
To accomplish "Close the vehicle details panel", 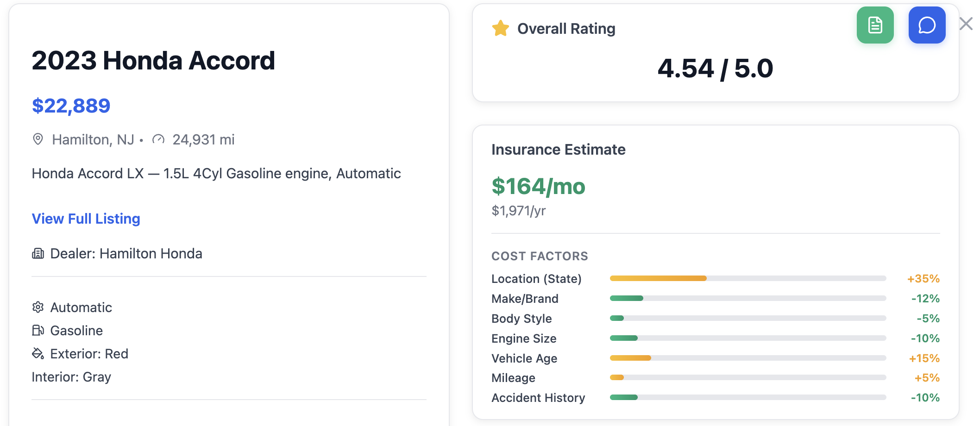I will 966,24.
